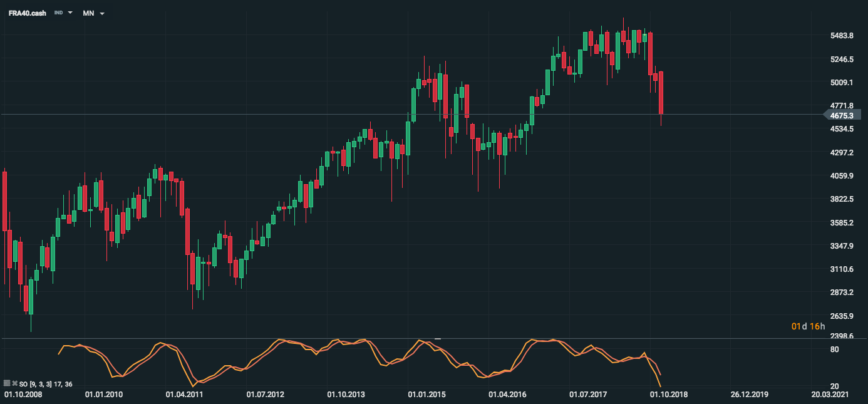
Task: Click the 2873.2 price axis label
Action: click(842, 293)
